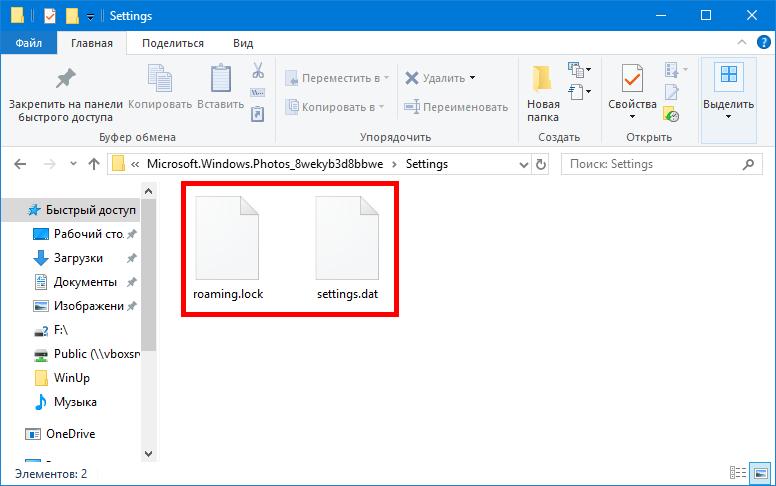Open the Файл menu

[x=29, y=44]
